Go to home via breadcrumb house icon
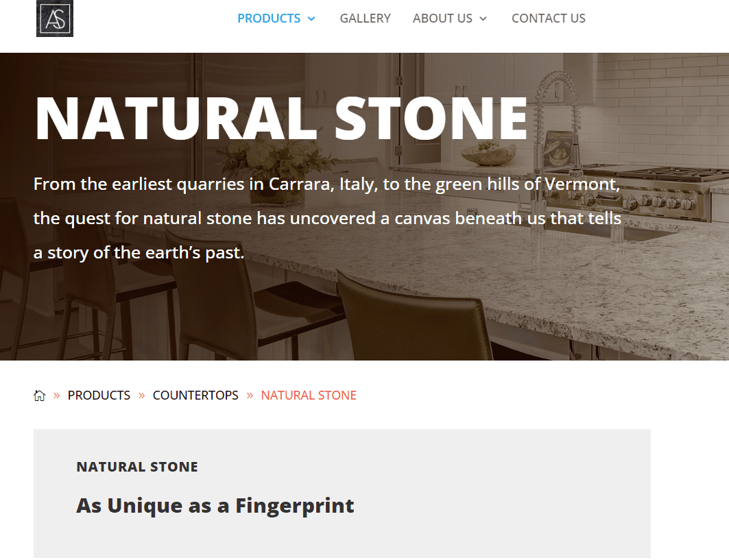This screenshot has height=560, width=729. click(x=39, y=395)
